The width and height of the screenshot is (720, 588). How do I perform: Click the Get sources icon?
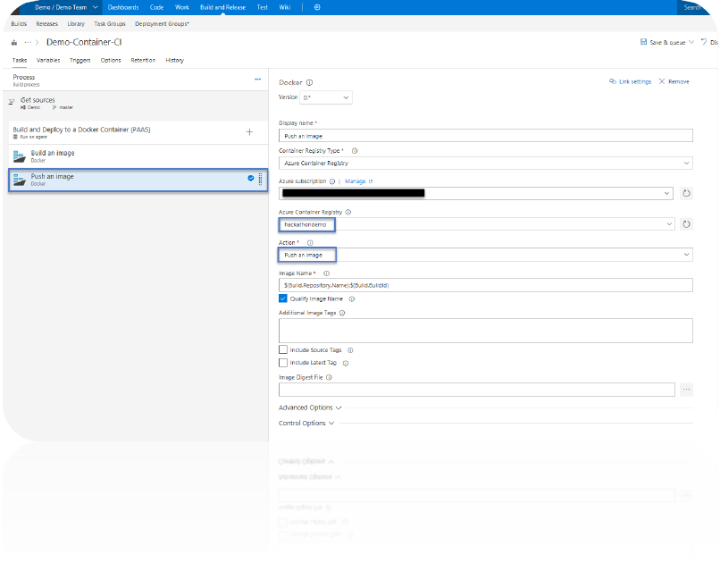click(x=12, y=102)
